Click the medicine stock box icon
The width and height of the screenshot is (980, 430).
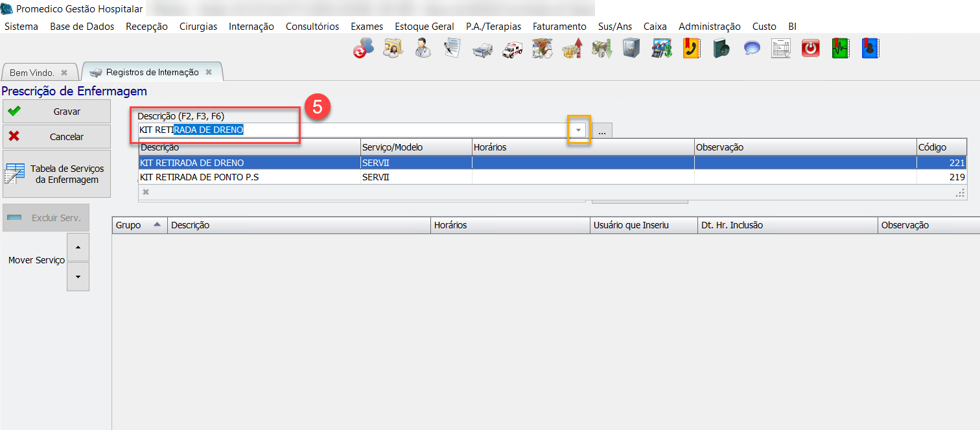tap(542, 49)
